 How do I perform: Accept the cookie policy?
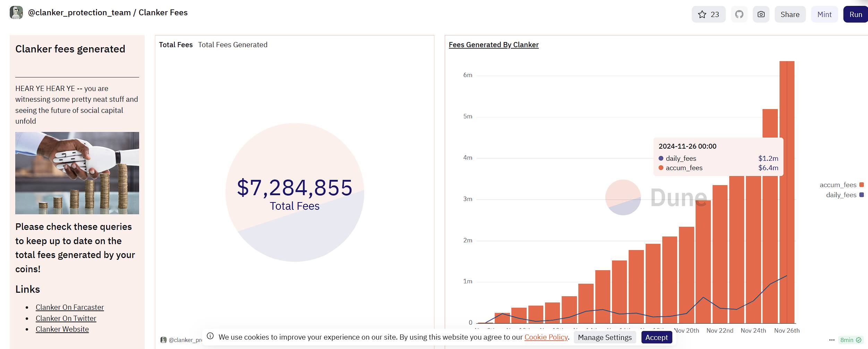pos(656,337)
